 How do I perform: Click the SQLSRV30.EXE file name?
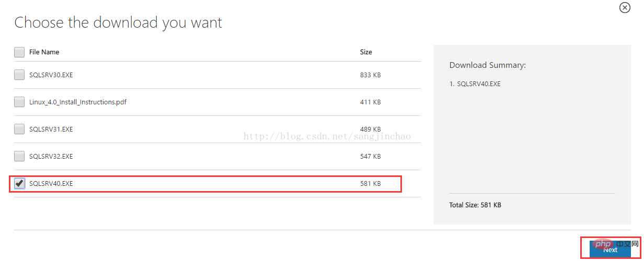click(51, 75)
